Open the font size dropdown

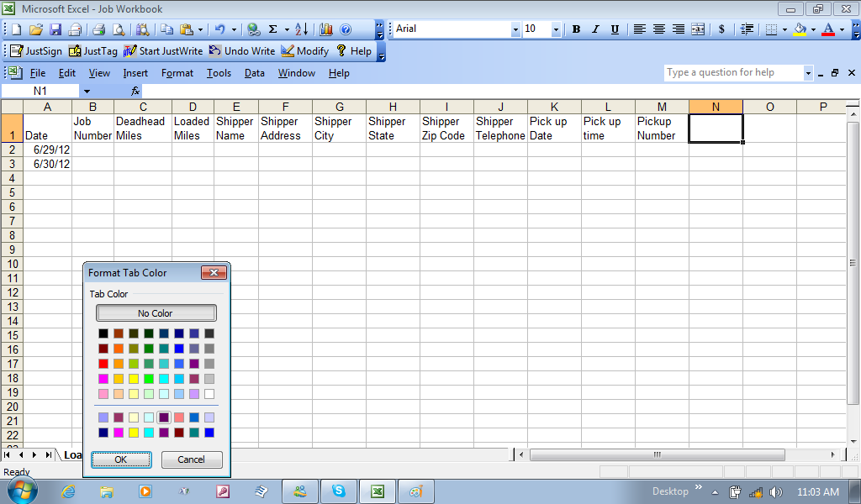pos(556,29)
